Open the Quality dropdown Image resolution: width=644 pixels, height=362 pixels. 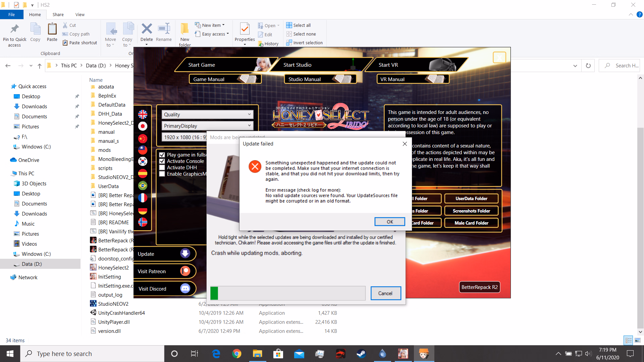207,115
